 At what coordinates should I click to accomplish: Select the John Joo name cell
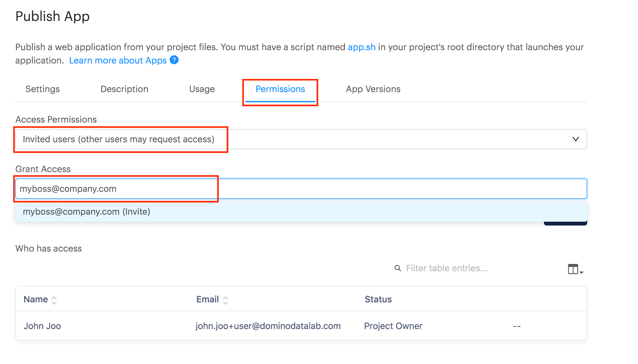point(42,326)
